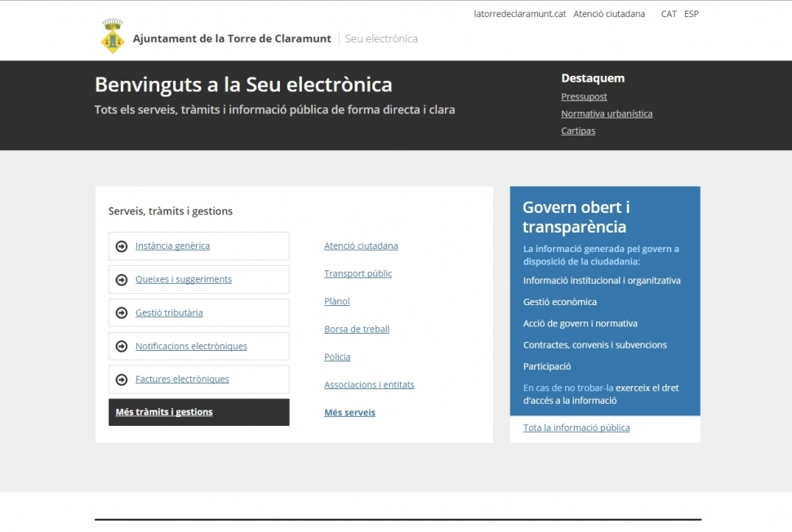The height and width of the screenshot is (532, 792).
Task: Click arrow icon beside Notificacions electròniques
Action: 122,347
